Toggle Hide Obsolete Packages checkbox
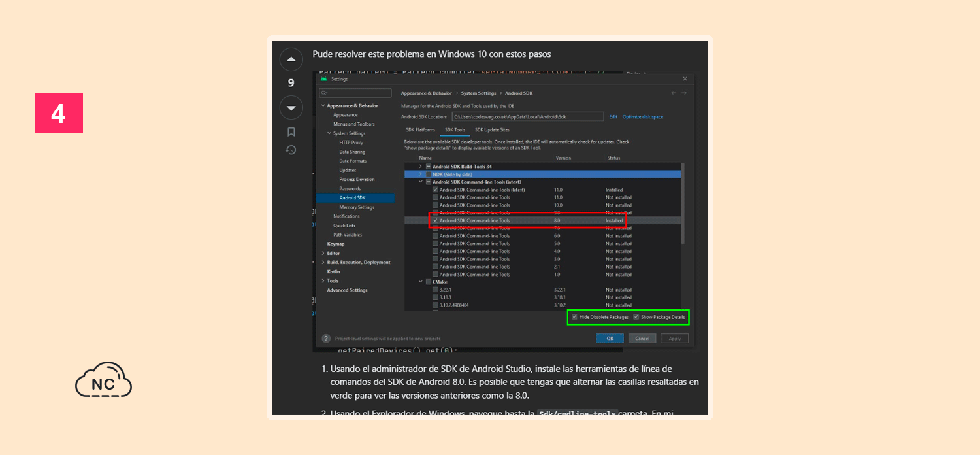The image size is (980, 455). click(x=574, y=317)
